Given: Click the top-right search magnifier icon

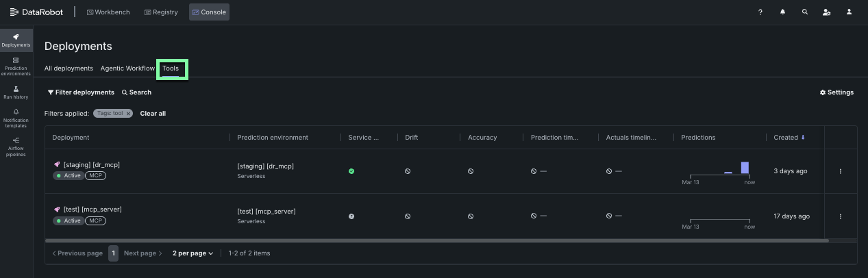Looking at the screenshot, I should tap(805, 12).
